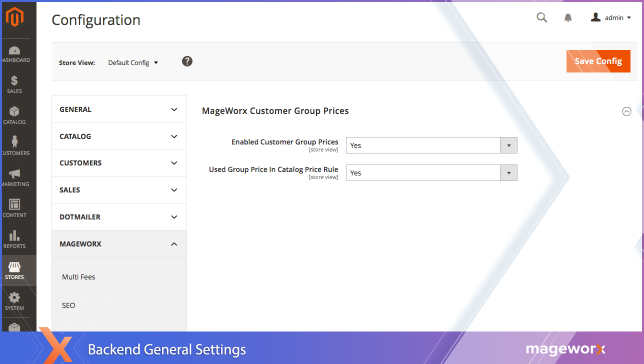Open the notifications bell
The height and width of the screenshot is (364, 644).
pos(568,18)
